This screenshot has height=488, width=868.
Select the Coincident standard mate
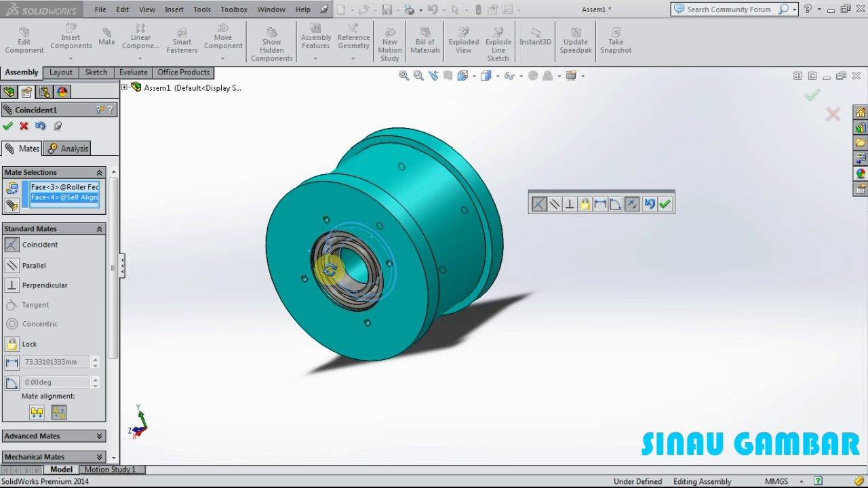(31, 245)
